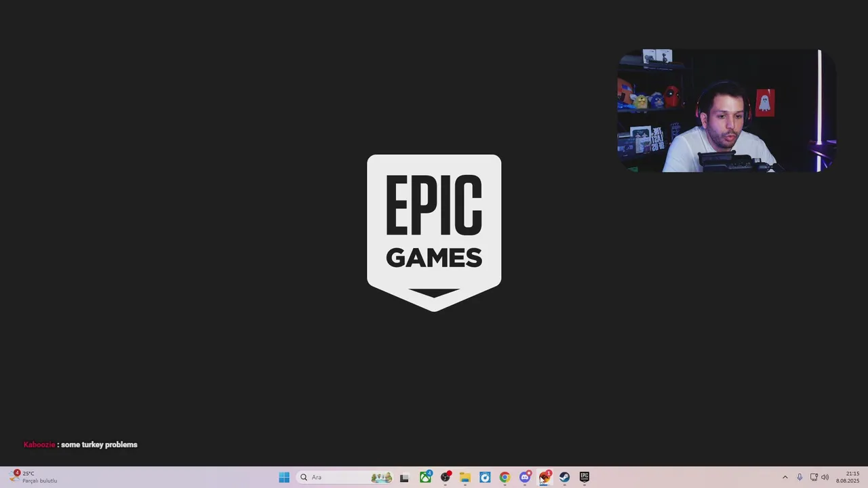The width and height of the screenshot is (868, 488).
Task: Click the Ara search box on taskbar
Action: [x=346, y=477]
